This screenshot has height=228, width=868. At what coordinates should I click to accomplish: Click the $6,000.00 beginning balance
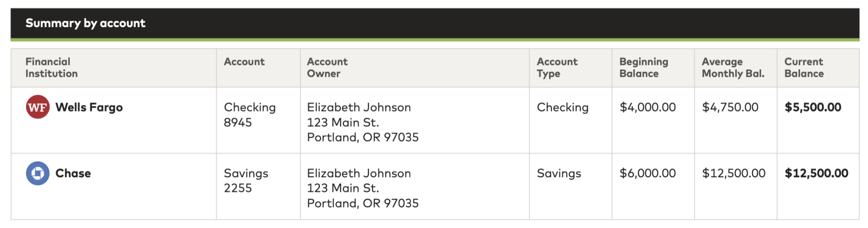click(647, 173)
